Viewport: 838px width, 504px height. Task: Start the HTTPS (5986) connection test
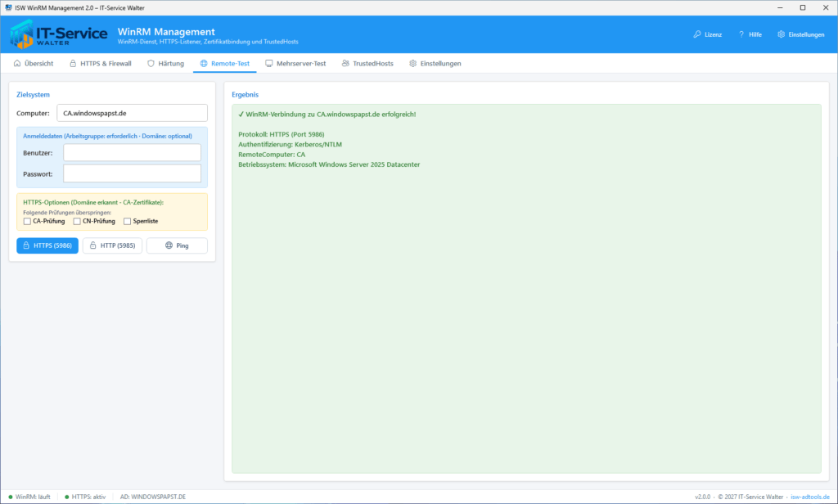[x=47, y=245]
